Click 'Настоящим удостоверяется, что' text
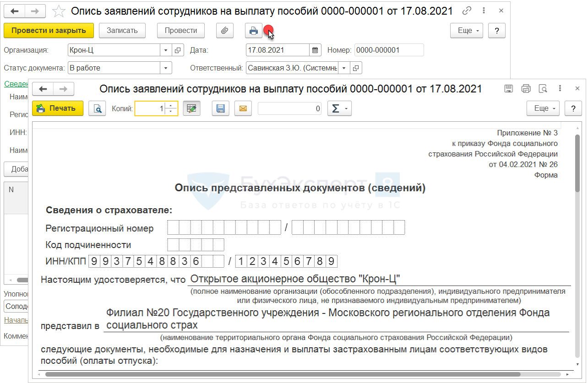Screen dimensions: 588x383 [113, 280]
